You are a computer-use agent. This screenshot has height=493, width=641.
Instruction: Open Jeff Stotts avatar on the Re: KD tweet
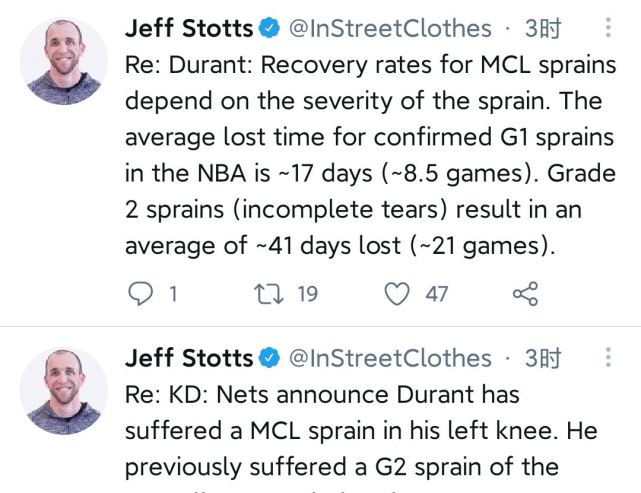click(64, 391)
